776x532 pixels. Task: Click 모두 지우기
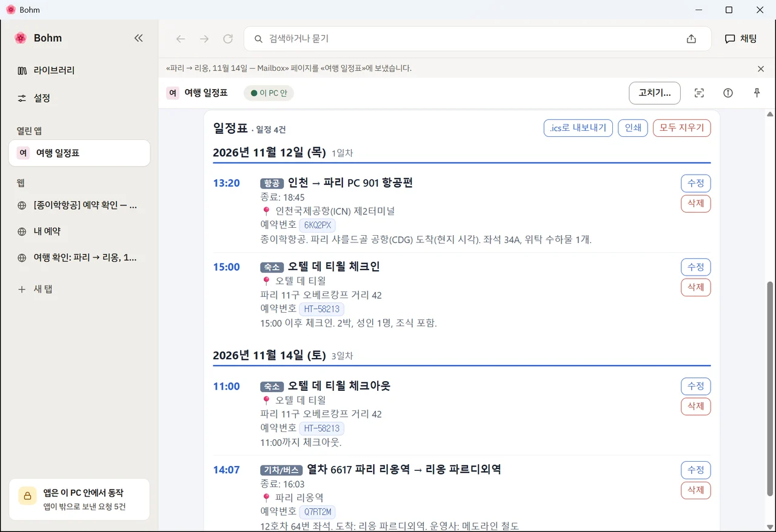682,128
